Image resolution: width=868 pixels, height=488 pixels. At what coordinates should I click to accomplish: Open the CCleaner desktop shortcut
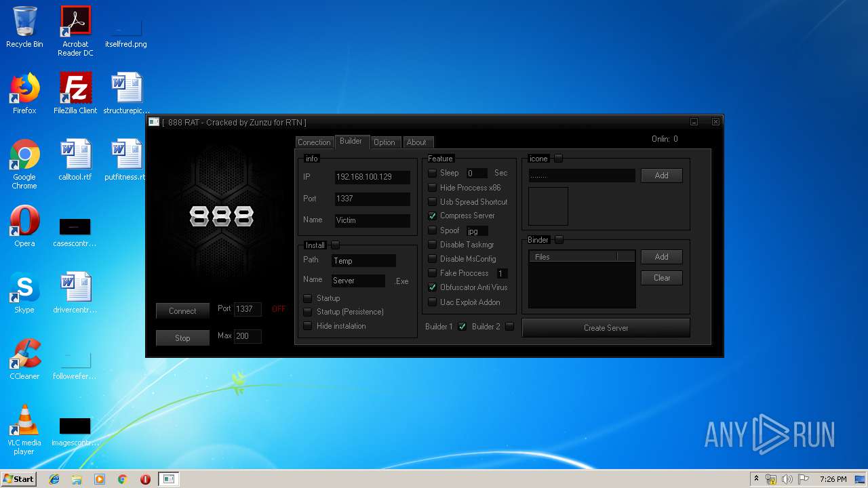(x=24, y=359)
